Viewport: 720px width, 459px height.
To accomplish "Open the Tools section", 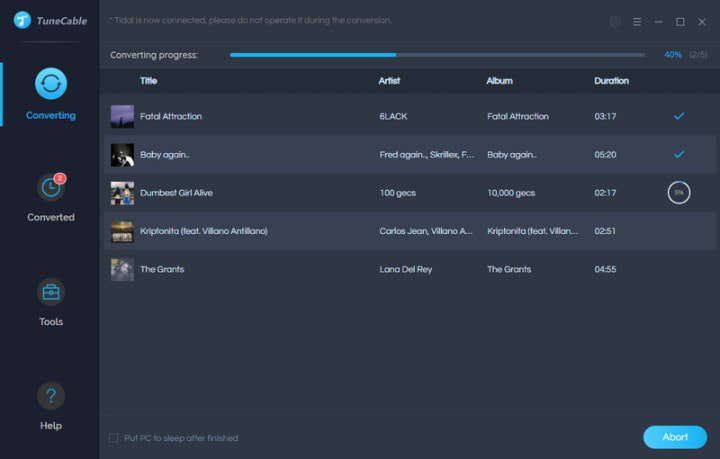I will click(51, 302).
